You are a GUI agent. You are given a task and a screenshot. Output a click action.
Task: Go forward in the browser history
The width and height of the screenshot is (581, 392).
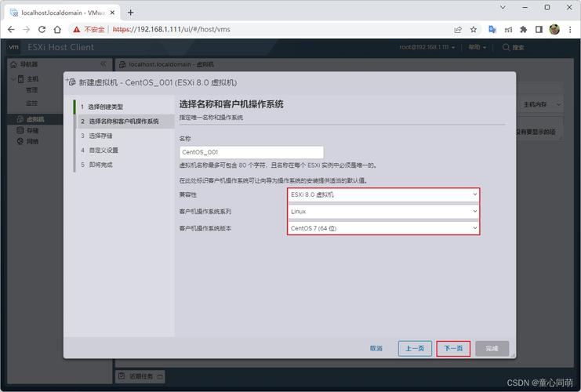(27, 29)
